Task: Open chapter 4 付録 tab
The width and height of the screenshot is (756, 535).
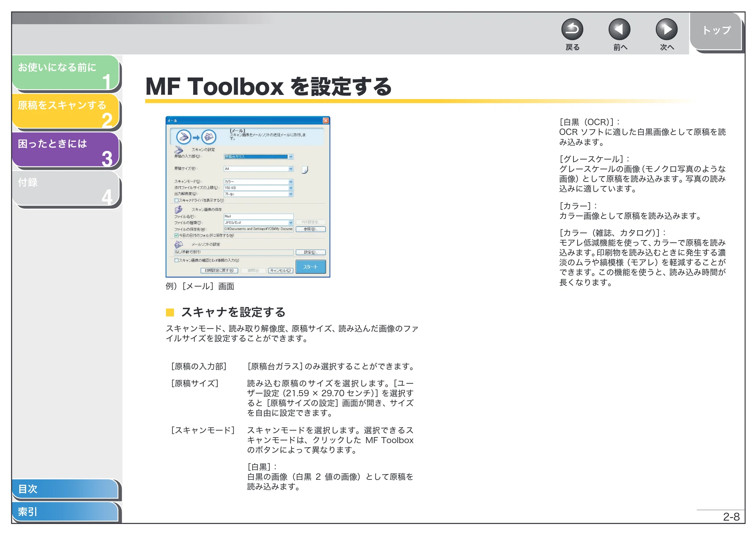Action: pos(66,188)
